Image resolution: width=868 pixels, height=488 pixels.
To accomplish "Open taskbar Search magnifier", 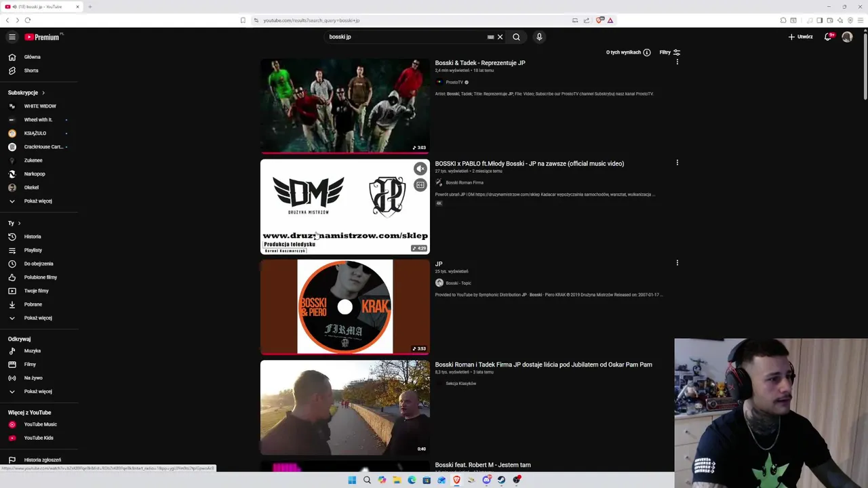I will [x=367, y=480].
